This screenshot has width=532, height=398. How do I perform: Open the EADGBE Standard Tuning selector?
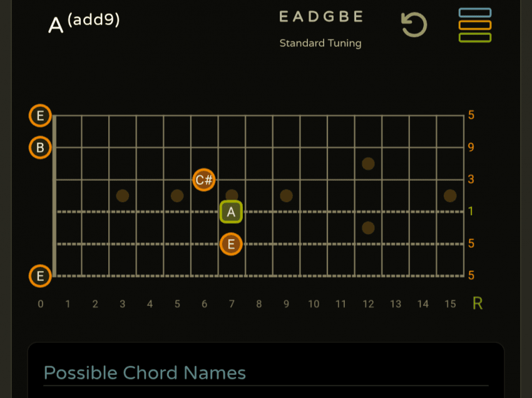coord(320,18)
